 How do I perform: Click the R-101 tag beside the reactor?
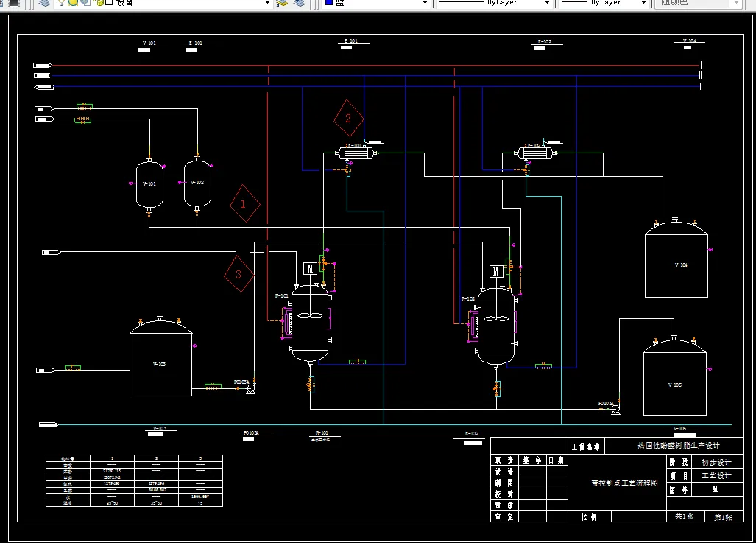pos(282,296)
